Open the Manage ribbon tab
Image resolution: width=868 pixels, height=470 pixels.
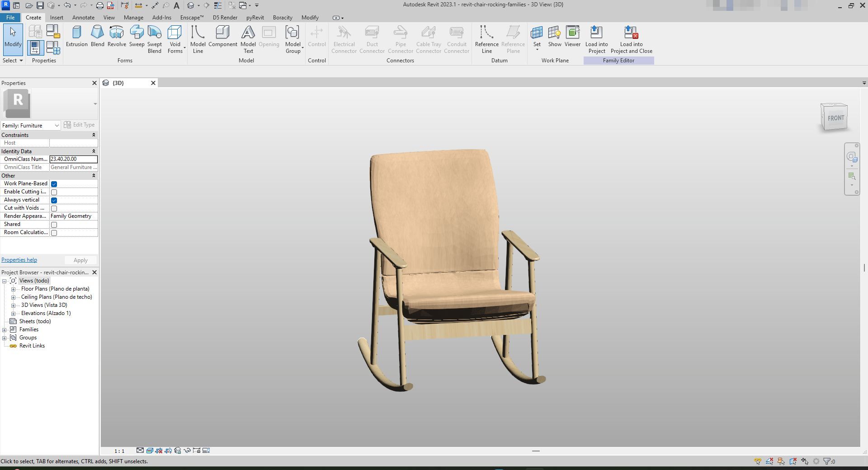pyautogui.click(x=133, y=18)
